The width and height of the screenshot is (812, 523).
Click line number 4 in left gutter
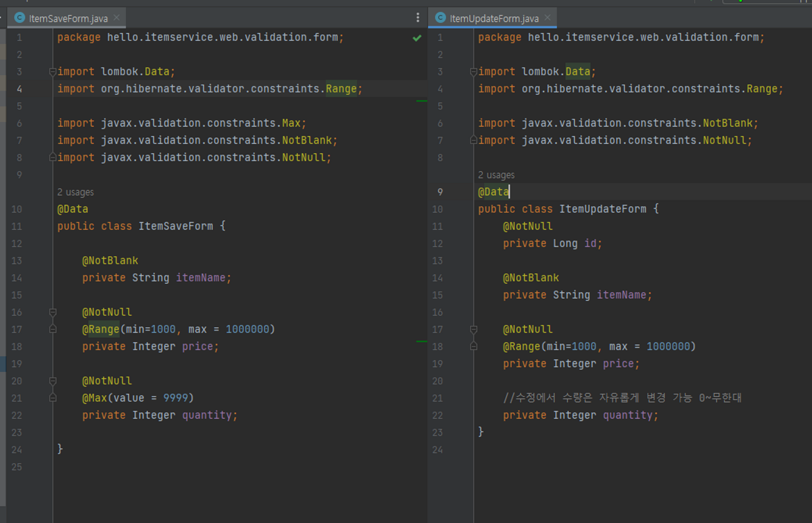click(x=19, y=89)
